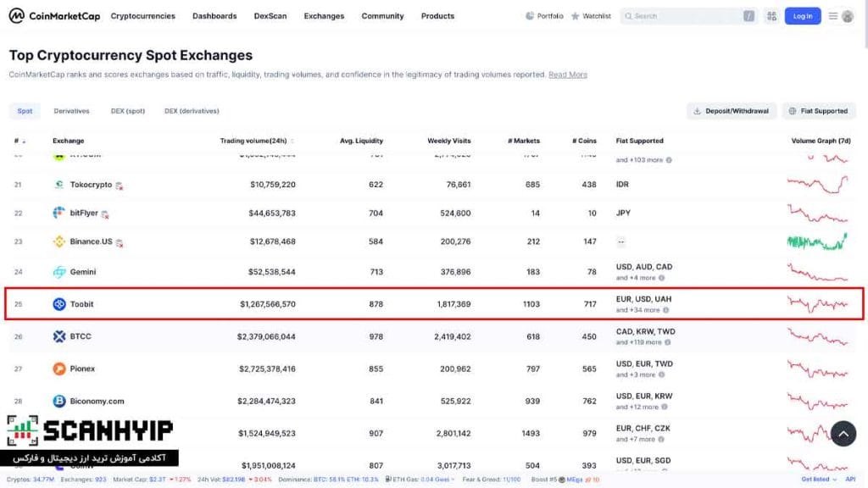Click Toobit's 7d volume graph
The image size is (868, 488).
(818, 304)
